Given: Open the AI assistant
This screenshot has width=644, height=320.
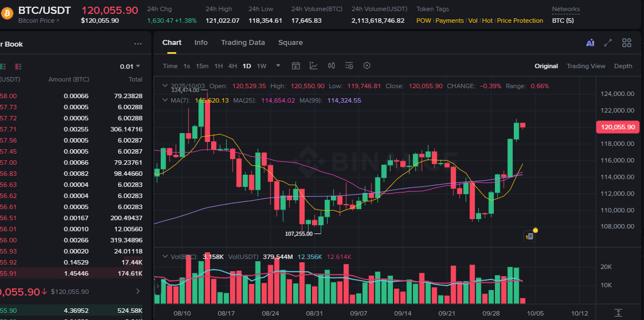Looking at the screenshot, I should [x=590, y=42].
